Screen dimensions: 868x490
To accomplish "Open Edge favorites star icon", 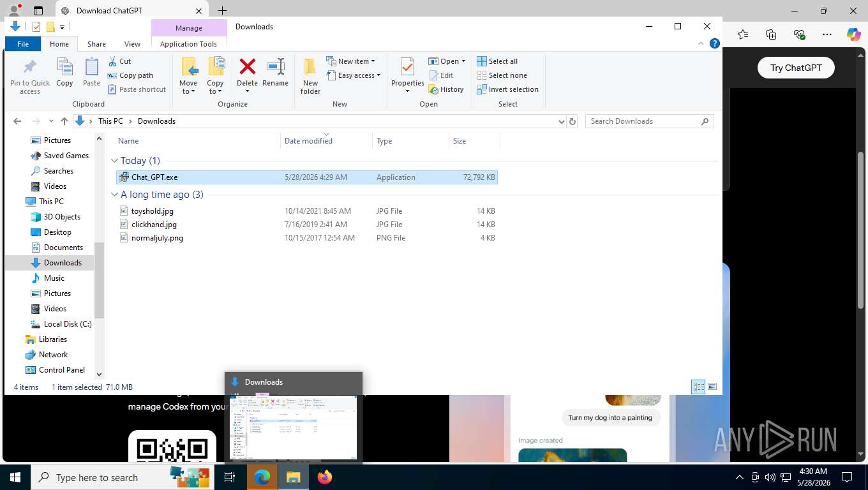I will (742, 34).
